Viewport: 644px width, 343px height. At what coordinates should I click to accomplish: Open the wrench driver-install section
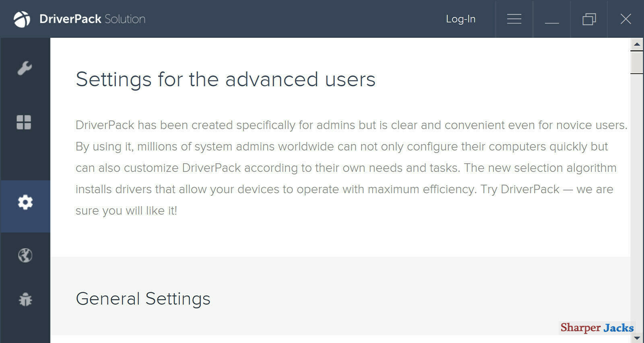(25, 68)
